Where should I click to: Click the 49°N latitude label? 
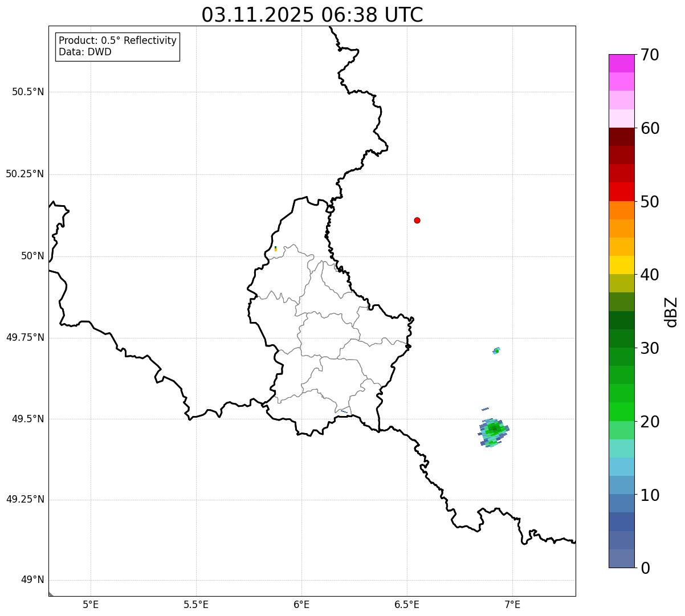point(32,580)
